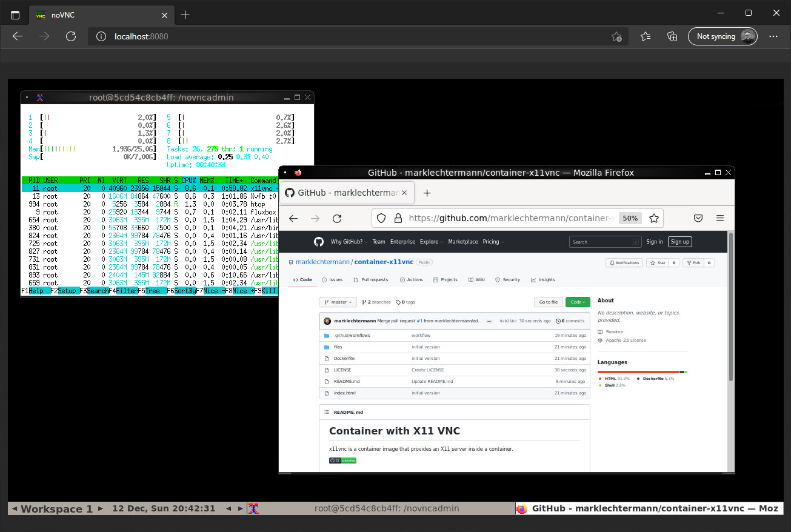Expand the green Code dropdown

[578, 302]
